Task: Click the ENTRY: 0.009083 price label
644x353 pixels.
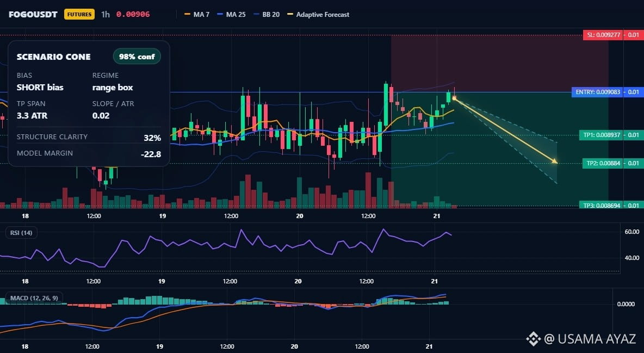Action: tap(598, 92)
